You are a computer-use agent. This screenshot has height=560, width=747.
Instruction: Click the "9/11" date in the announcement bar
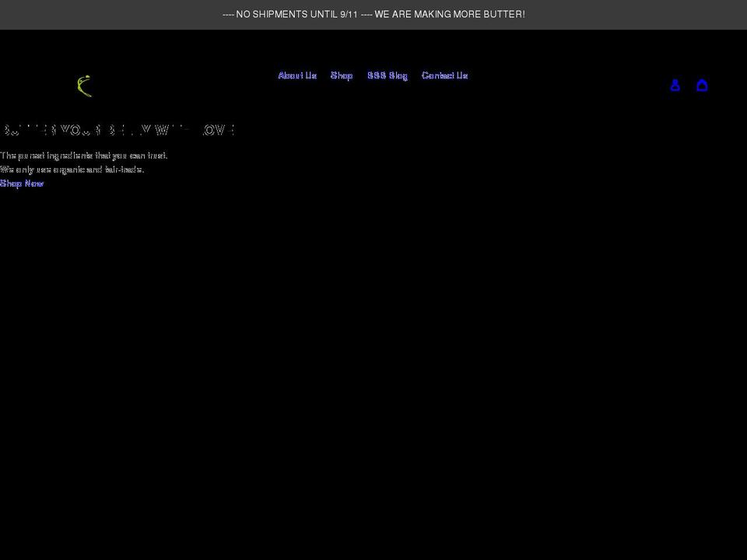click(x=349, y=15)
